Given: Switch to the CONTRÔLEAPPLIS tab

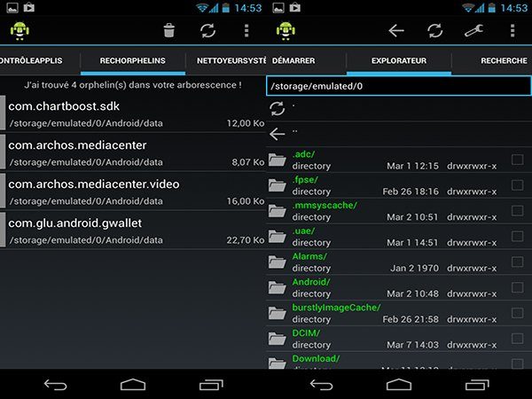Looking at the screenshot, I should coord(31,60).
